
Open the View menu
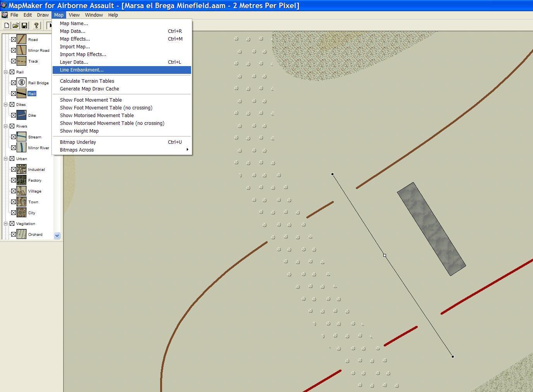point(74,15)
